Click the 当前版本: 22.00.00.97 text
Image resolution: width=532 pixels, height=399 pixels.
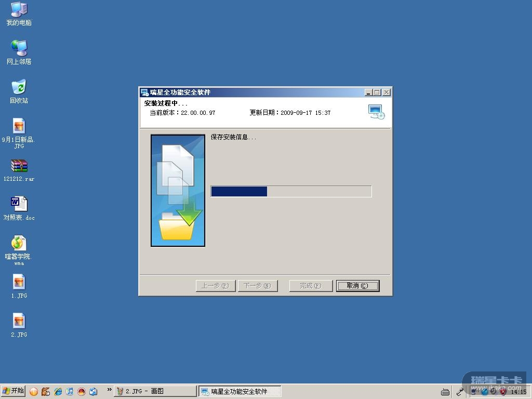182,113
